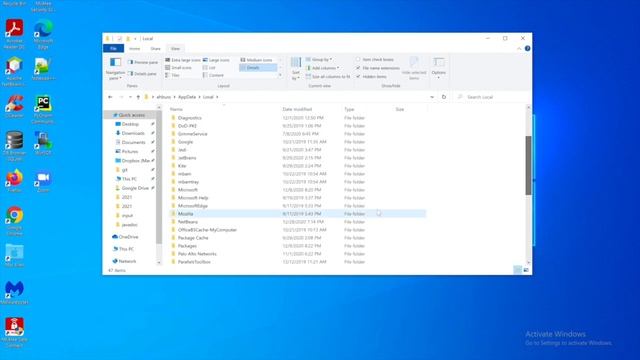Switch to the Home ribbon tab
This screenshot has width=640, height=360.
click(x=135, y=49)
